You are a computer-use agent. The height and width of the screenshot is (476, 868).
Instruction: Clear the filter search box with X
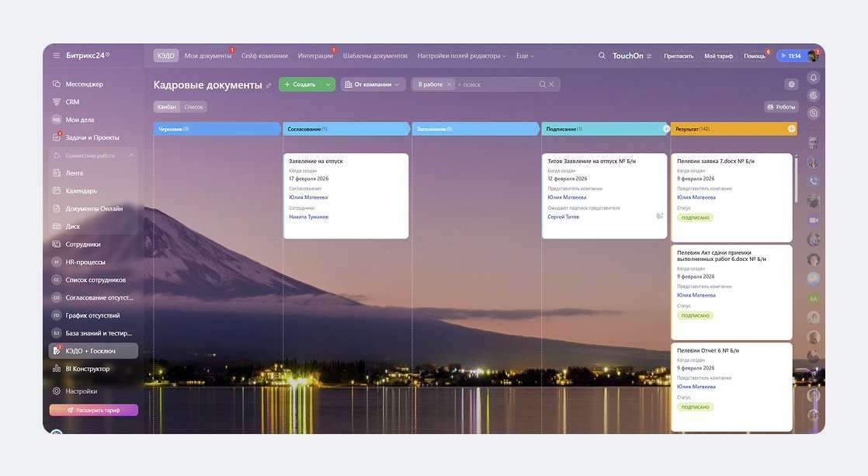pyautogui.click(x=551, y=84)
